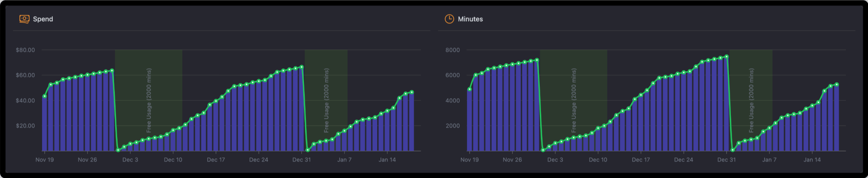This screenshot has height=178, width=868.
Task: Click Dec 24 on the Spend chart axis
Action: 259,160
